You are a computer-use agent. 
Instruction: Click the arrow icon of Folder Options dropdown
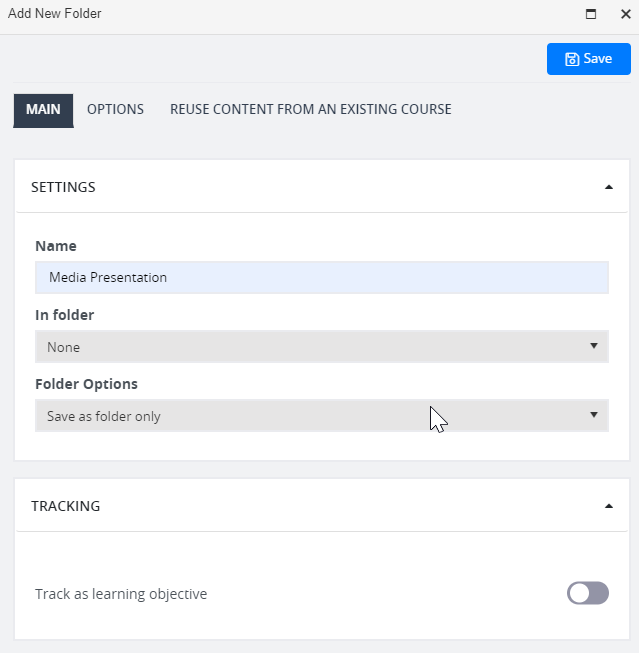[x=594, y=415]
